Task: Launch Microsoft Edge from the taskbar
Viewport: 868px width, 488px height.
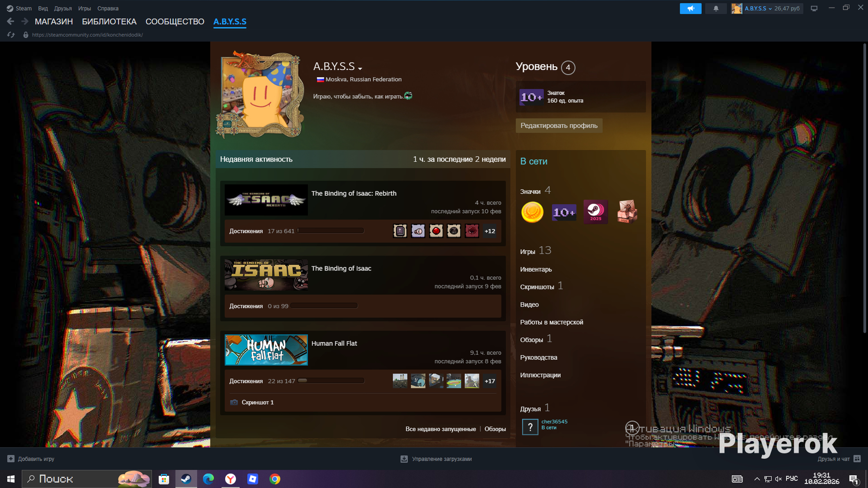Action: pyautogui.click(x=208, y=479)
